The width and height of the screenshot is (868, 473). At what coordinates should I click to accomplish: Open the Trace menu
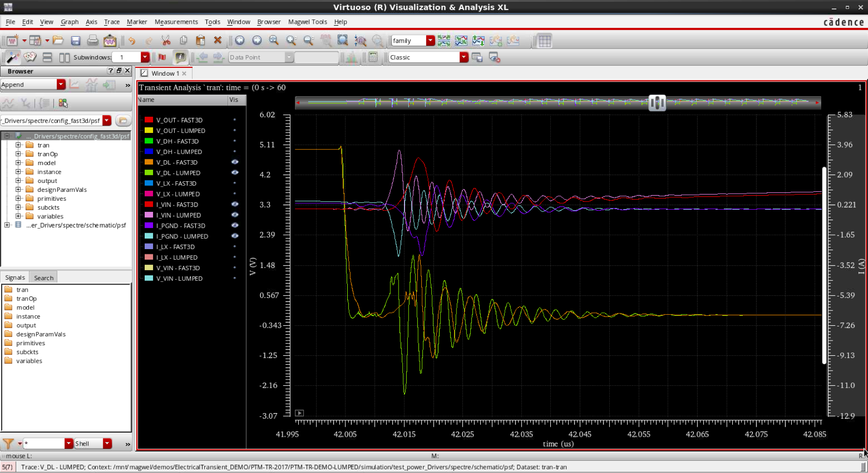tap(112, 22)
